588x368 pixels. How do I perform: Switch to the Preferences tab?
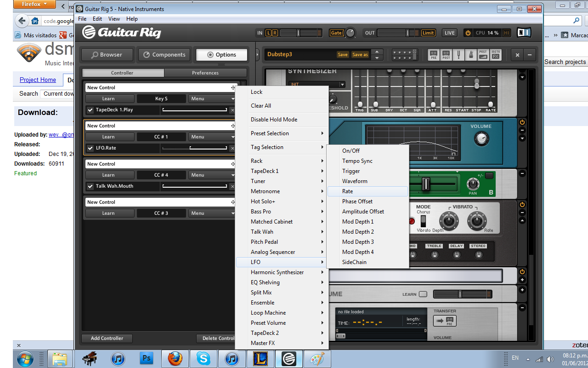tap(205, 73)
